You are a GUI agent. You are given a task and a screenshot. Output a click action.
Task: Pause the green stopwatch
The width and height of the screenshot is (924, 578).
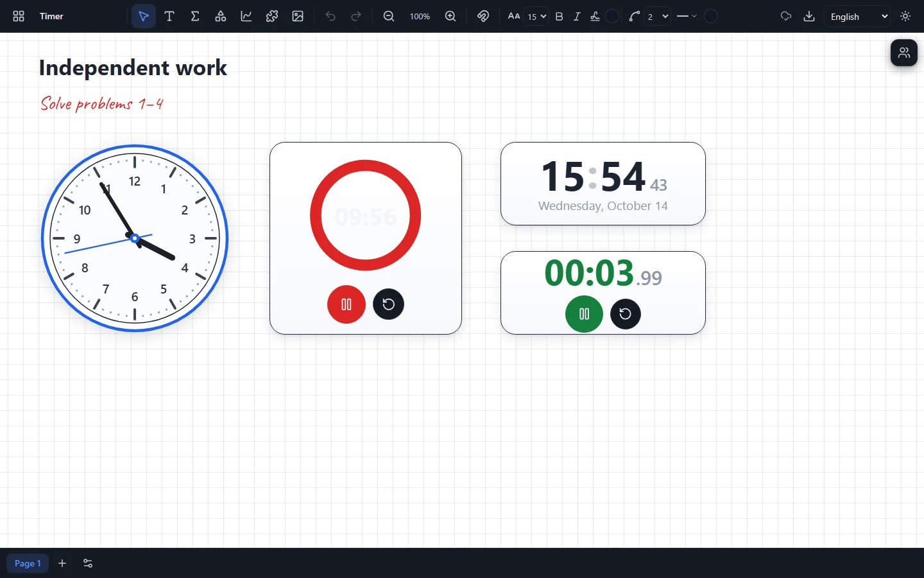[584, 314]
